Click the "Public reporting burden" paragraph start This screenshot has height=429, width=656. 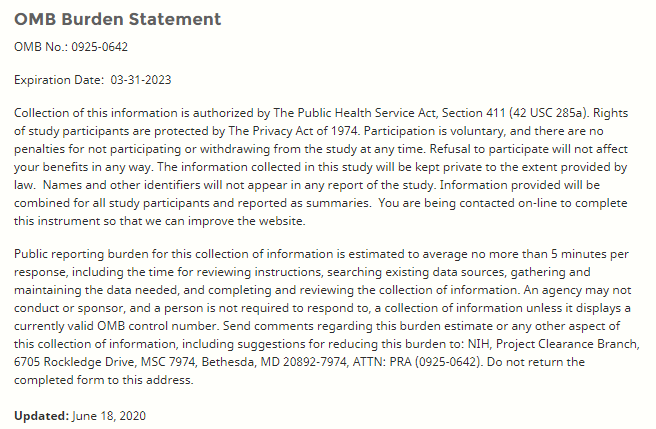click(x=81, y=255)
